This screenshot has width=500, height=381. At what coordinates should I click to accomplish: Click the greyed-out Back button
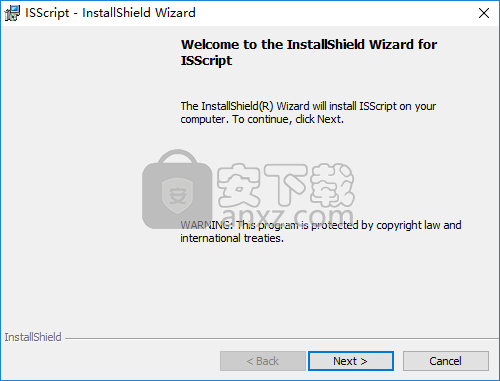click(x=263, y=361)
